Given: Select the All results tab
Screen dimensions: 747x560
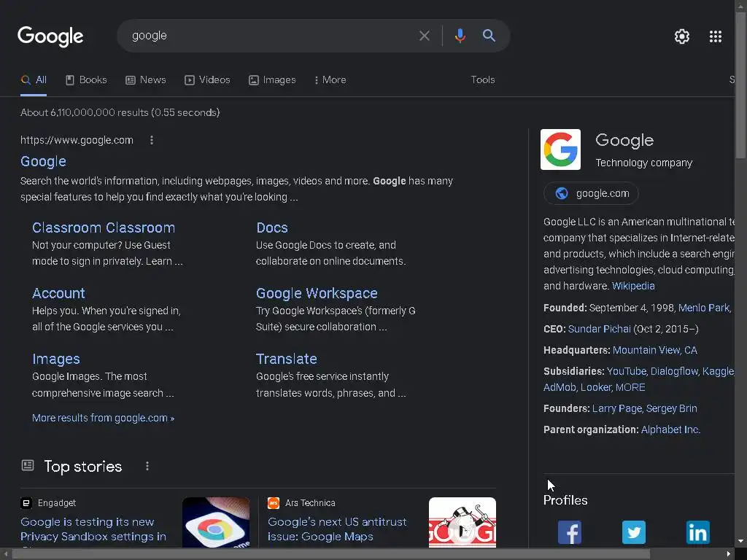Looking at the screenshot, I should tap(34, 80).
